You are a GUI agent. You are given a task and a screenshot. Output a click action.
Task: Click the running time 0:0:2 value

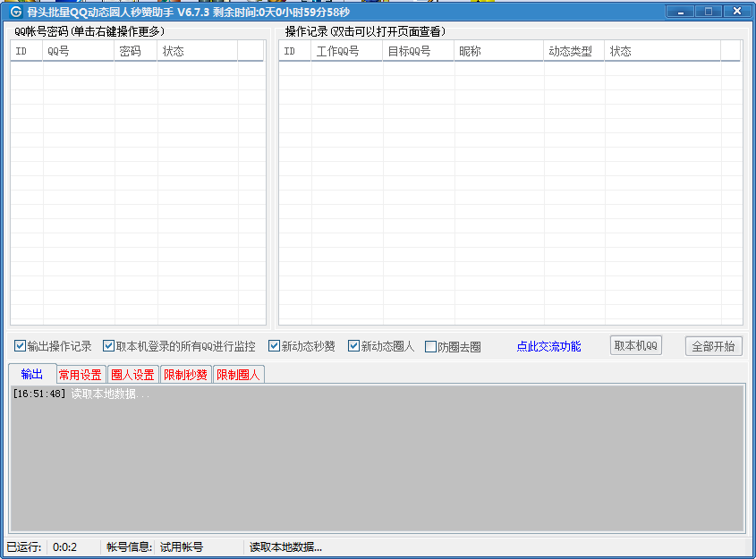(x=64, y=547)
